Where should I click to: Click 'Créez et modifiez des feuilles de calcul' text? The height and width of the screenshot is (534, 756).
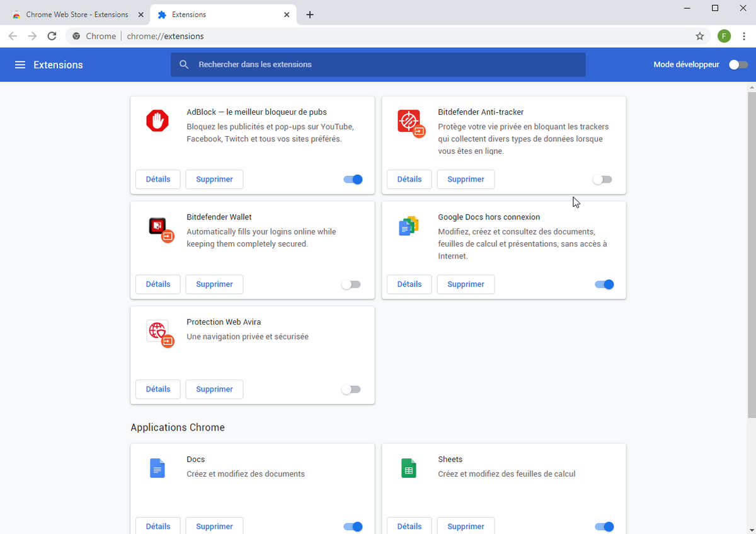tap(507, 474)
